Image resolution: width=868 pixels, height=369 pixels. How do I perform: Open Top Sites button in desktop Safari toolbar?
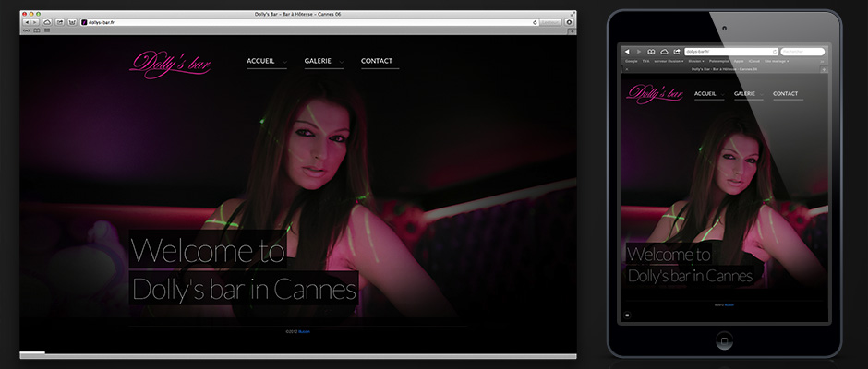tap(72, 23)
